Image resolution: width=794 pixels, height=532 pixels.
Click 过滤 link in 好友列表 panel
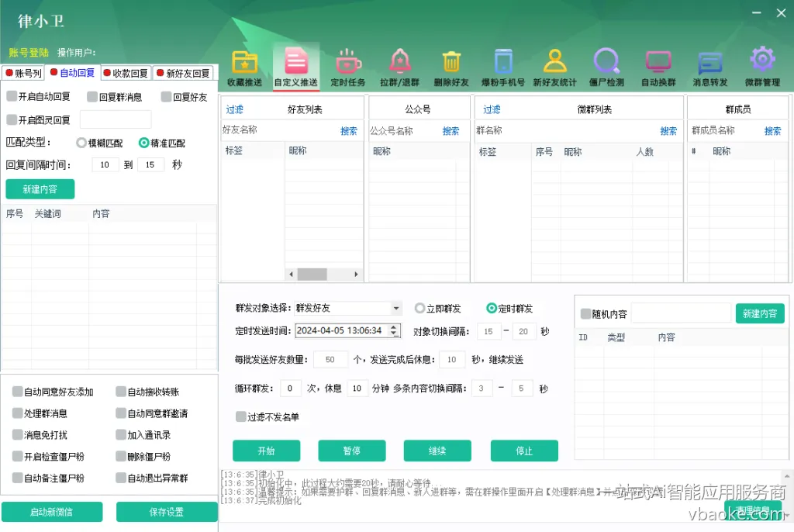tap(234, 109)
